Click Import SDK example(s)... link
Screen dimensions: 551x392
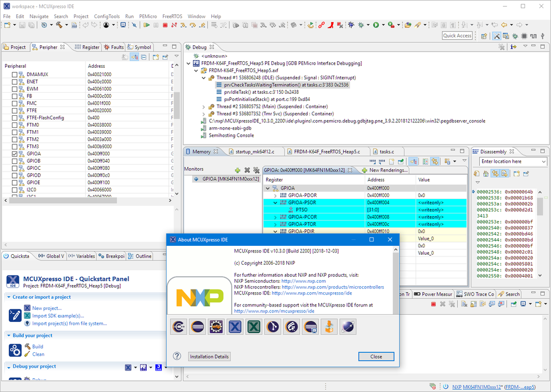(58, 316)
